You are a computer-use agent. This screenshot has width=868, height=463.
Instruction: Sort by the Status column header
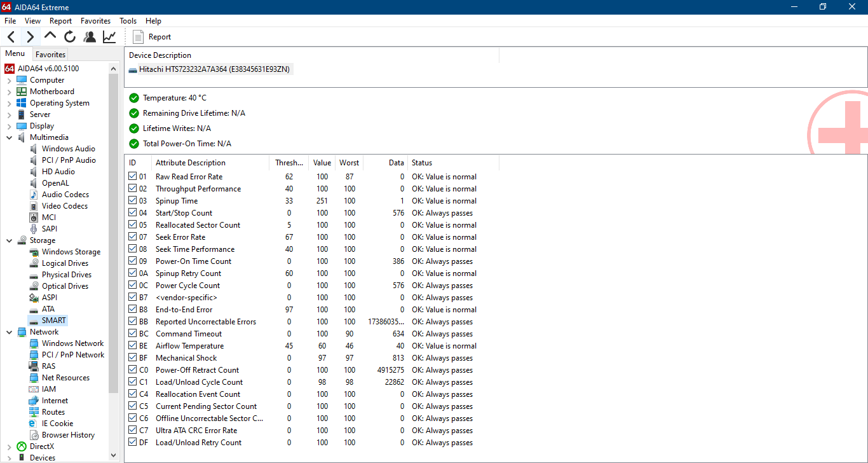(454, 163)
